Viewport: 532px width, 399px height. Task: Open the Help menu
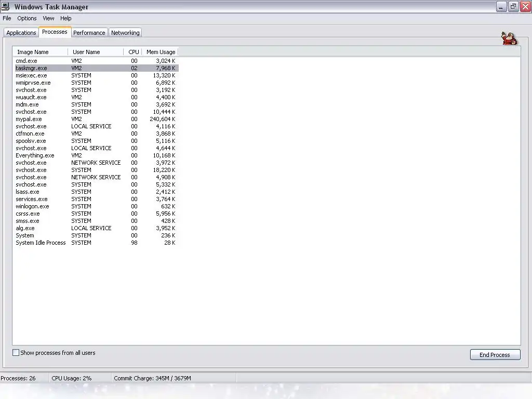coord(66,18)
